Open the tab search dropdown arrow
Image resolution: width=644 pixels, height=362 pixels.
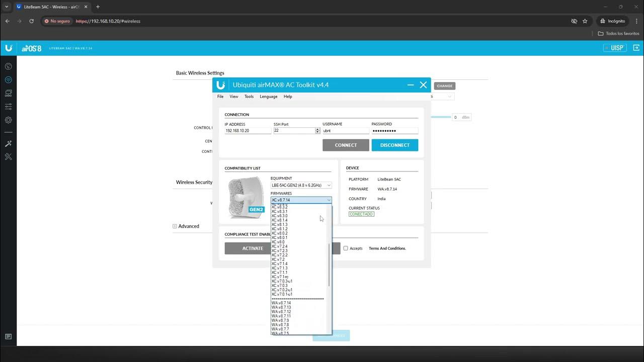pyautogui.click(x=7, y=7)
